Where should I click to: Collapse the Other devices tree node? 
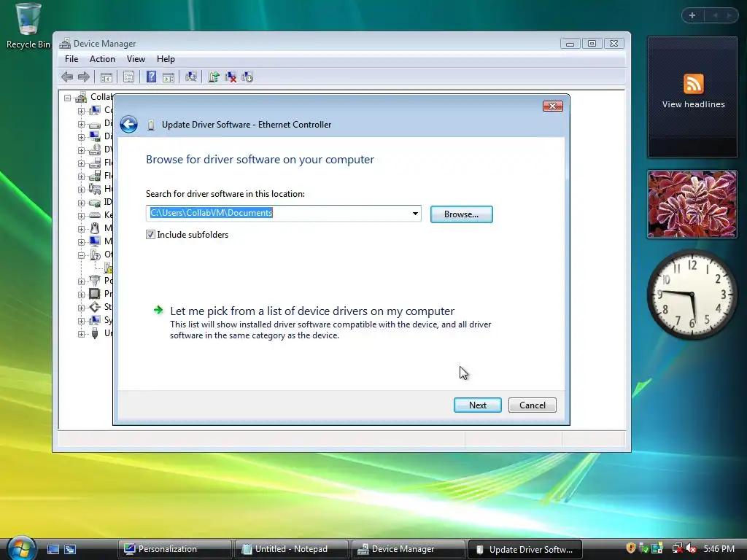point(81,255)
